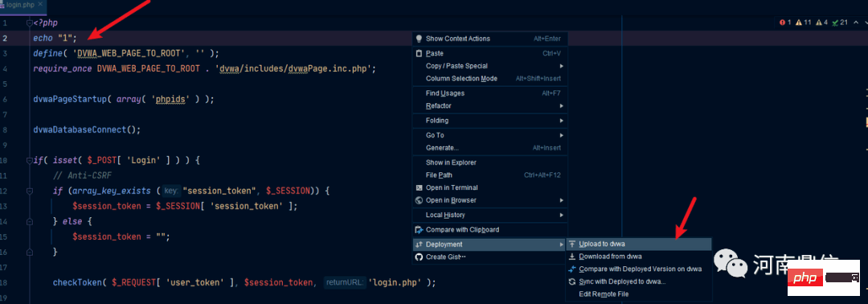Expand the Go To submenu
This screenshot has width=868, height=304.
click(561, 135)
